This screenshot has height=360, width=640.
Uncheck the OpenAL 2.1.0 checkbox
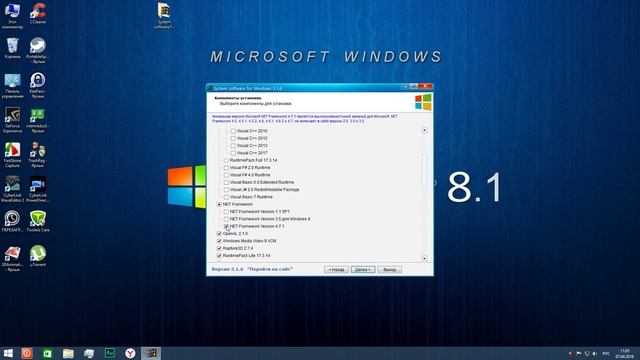pyautogui.click(x=219, y=234)
